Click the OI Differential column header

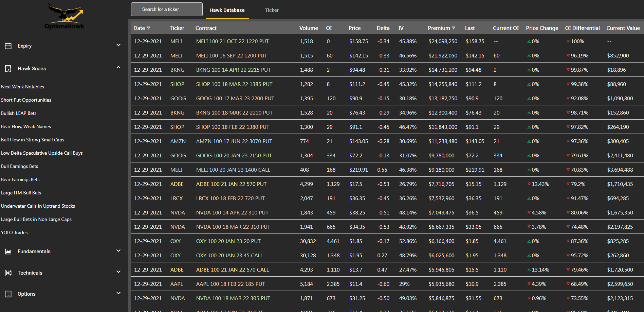(x=582, y=28)
